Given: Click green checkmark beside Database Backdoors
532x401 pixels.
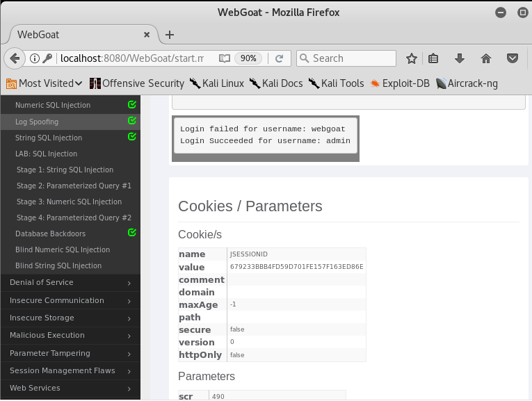Looking at the screenshot, I should [x=132, y=233].
